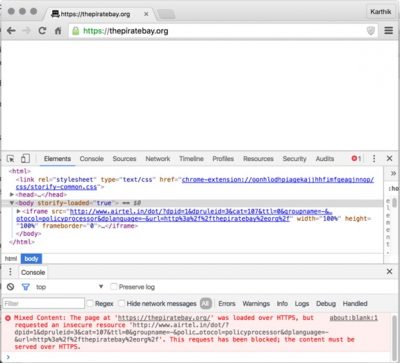Viewport: 400px width, 363px height.
Task: Tick the Hide network messages checkbox
Action: pos(122,303)
